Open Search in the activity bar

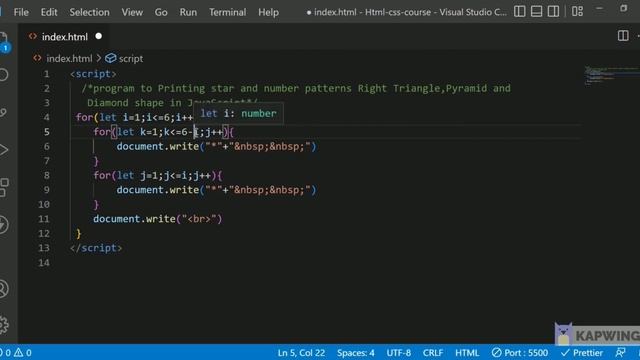point(4,75)
